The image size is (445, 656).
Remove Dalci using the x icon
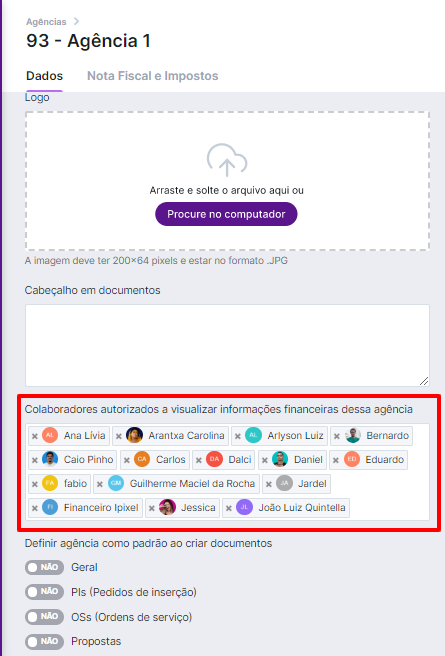[x=199, y=460]
